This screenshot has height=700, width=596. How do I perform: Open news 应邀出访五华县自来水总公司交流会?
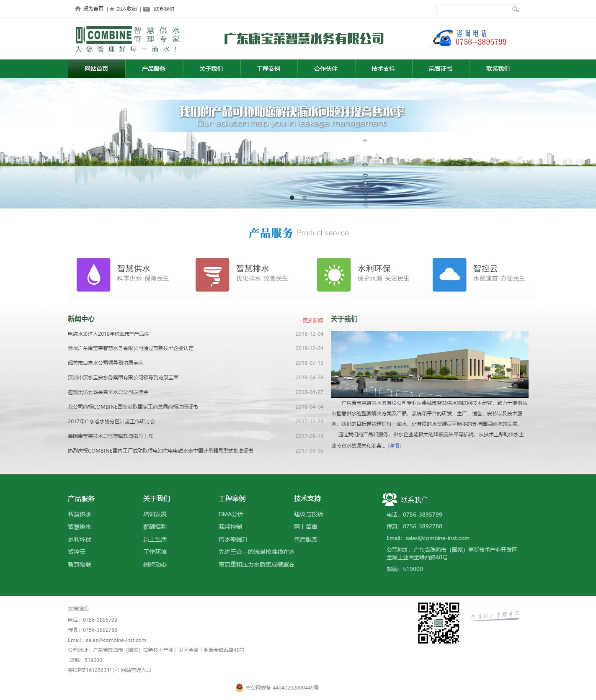click(x=108, y=392)
